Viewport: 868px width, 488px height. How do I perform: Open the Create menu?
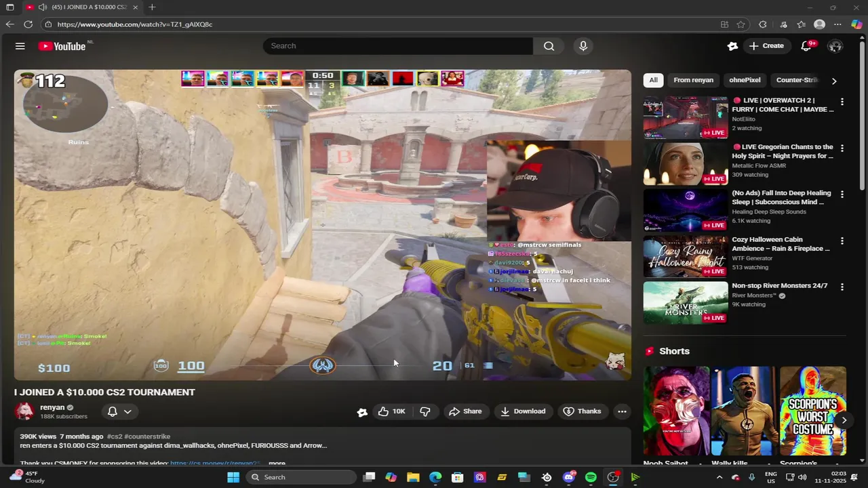pos(766,46)
